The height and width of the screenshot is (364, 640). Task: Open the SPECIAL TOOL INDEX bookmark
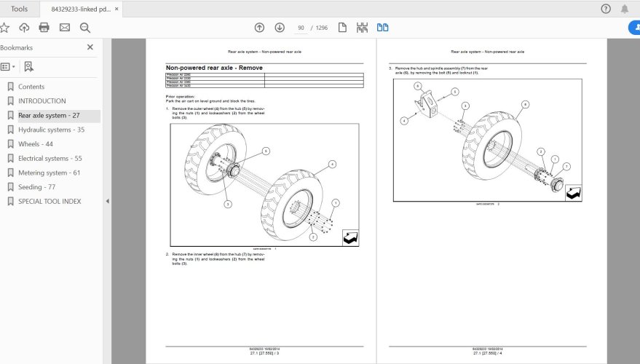[50, 201]
